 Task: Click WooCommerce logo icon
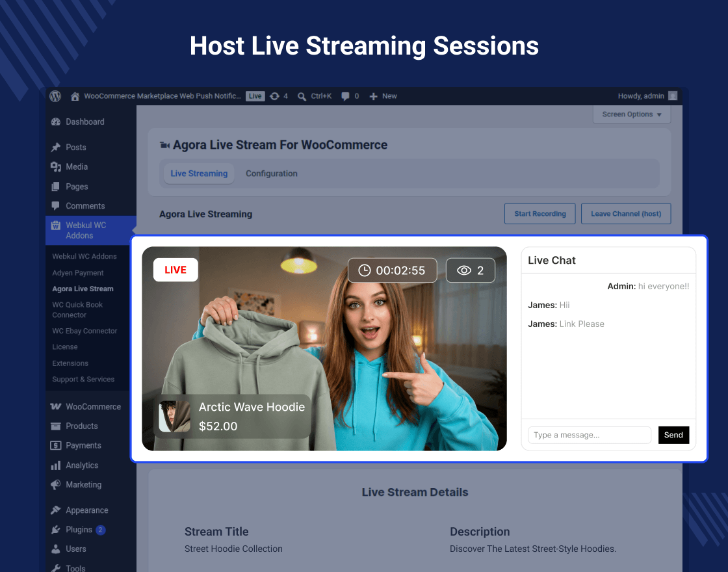point(56,407)
